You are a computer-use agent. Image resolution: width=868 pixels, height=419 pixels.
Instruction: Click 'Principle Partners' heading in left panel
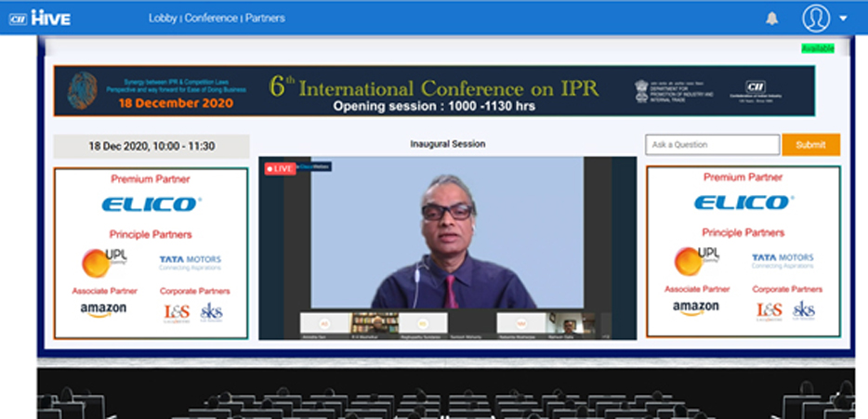click(151, 235)
